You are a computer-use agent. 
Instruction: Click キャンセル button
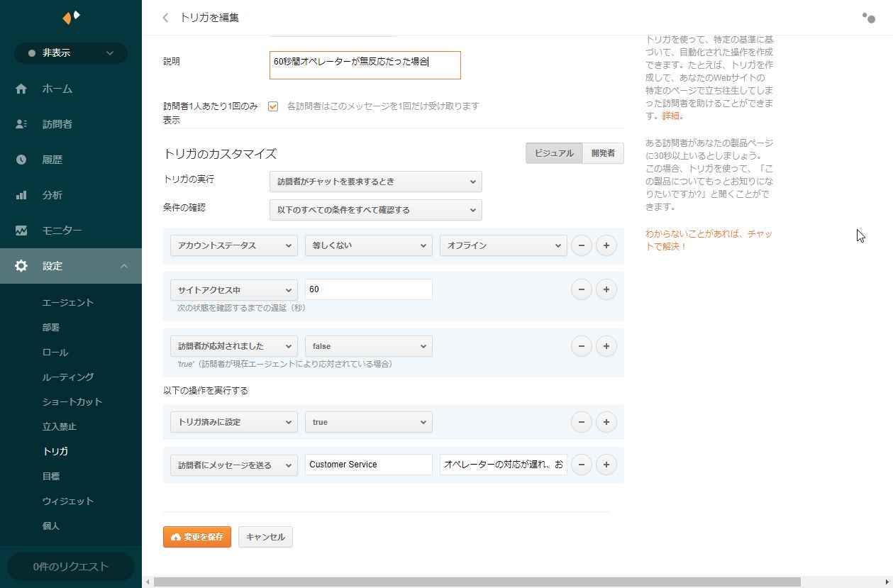tap(265, 537)
